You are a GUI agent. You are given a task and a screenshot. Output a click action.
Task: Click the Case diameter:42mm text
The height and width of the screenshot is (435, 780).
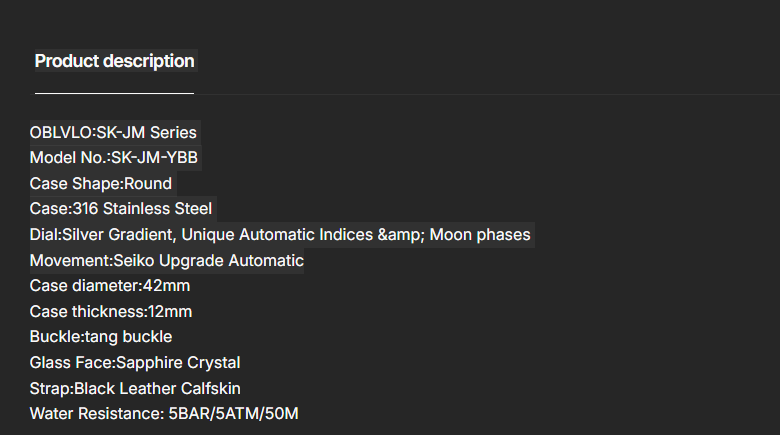point(109,286)
